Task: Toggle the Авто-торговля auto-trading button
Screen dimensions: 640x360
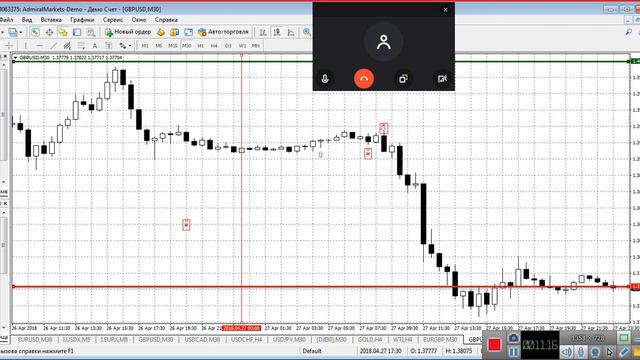Action: coord(223,32)
